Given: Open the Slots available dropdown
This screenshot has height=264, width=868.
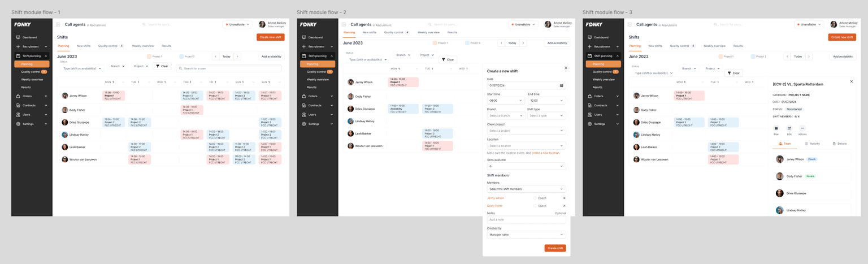Looking at the screenshot, I should point(526,166).
